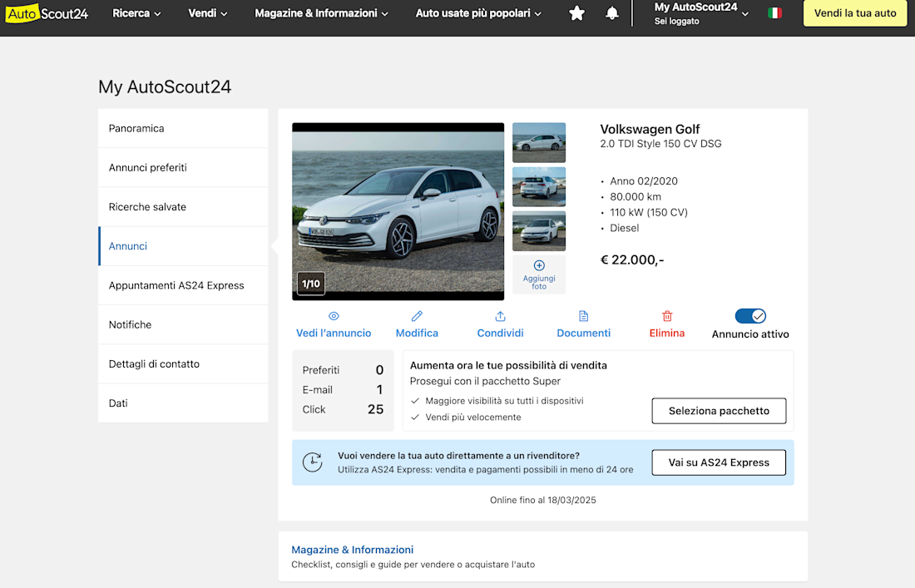This screenshot has height=588, width=915.
Task: Click the red Elimina trash icon
Action: [667, 316]
